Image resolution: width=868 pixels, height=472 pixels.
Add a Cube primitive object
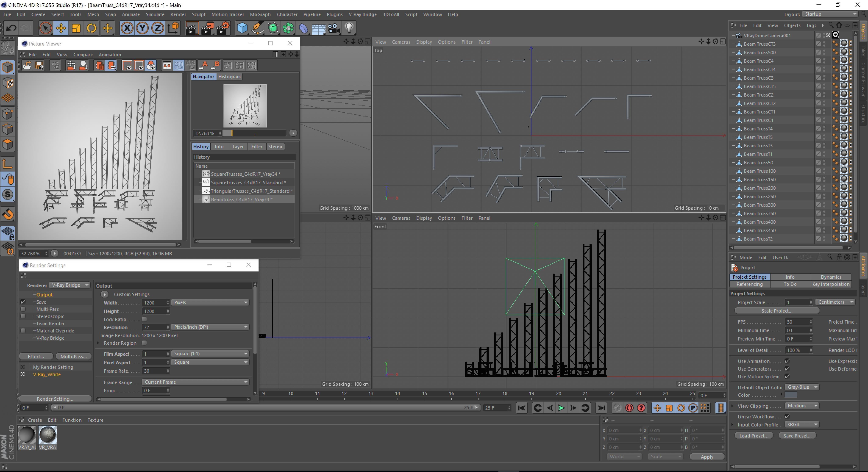point(242,28)
